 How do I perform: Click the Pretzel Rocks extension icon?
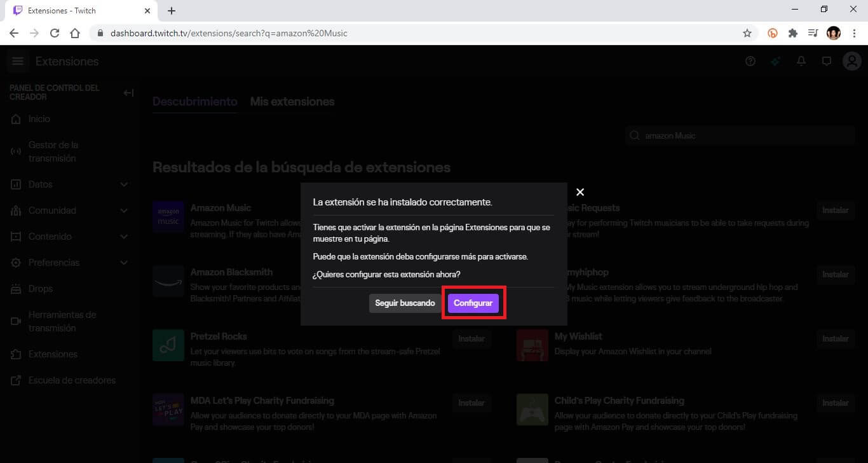click(x=168, y=345)
